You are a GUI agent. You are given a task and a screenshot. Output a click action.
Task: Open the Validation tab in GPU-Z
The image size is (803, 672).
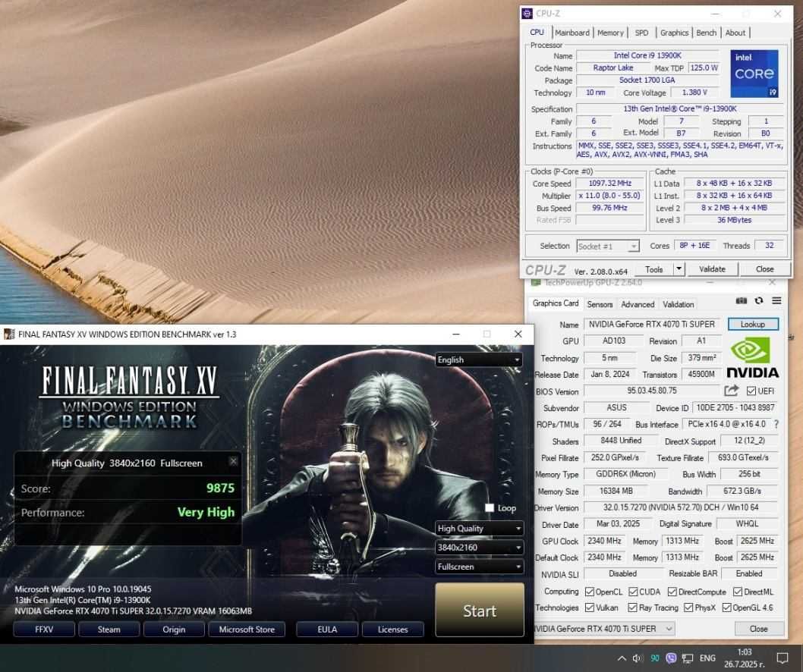coord(678,304)
